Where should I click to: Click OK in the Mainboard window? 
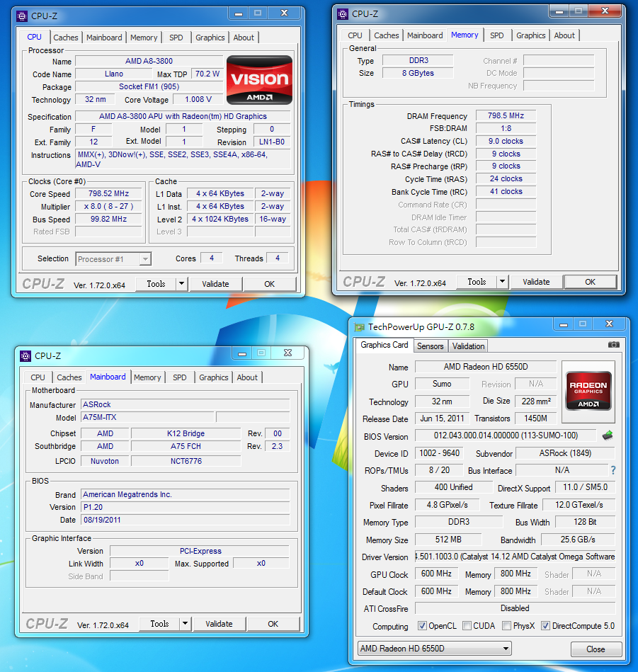(x=273, y=624)
